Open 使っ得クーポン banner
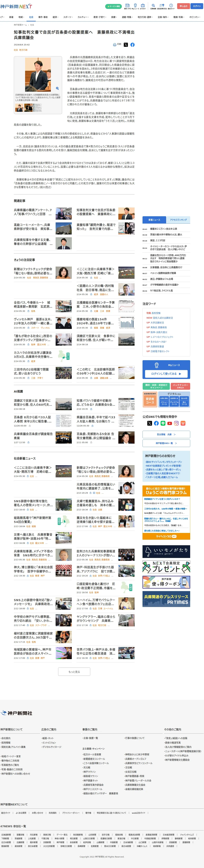Screen dimensions: 204x868 coord(166,582)
